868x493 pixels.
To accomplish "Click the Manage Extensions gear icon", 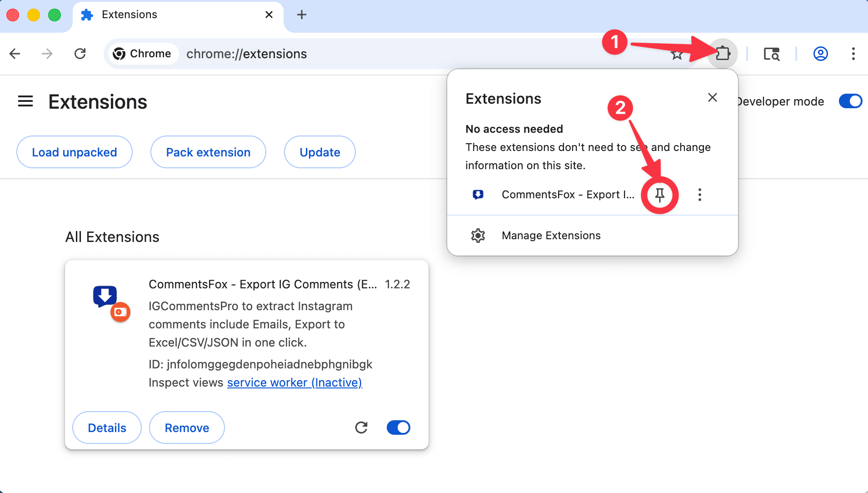I will 478,235.
